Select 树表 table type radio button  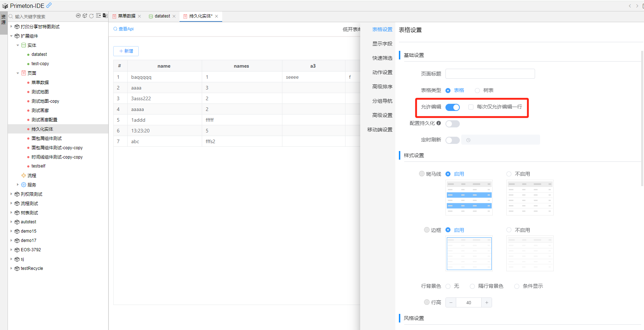click(477, 91)
